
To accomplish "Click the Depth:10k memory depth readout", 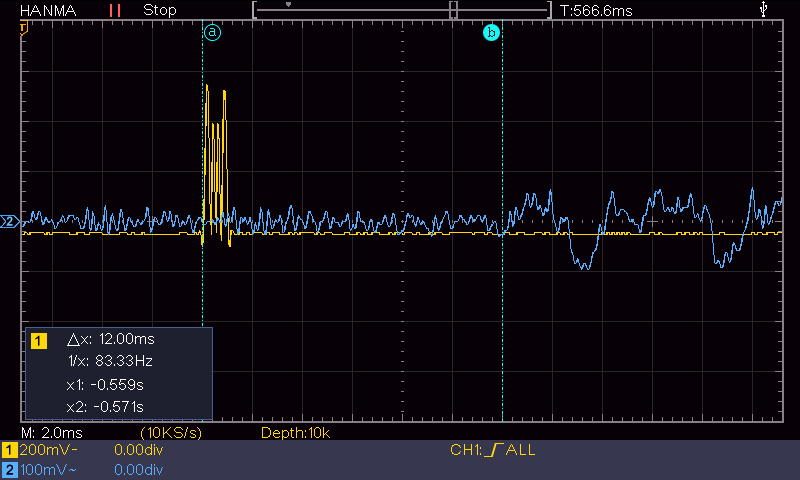I will (x=295, y=433).
